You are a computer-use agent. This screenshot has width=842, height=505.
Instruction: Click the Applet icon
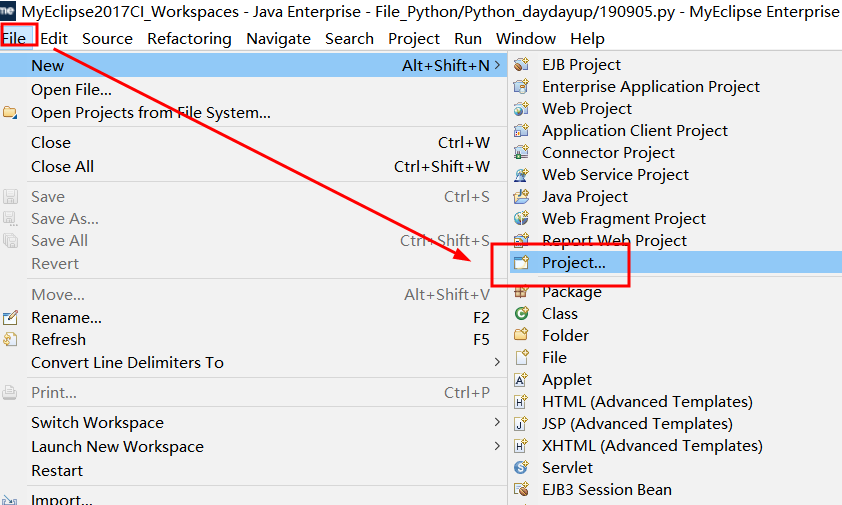521,380
